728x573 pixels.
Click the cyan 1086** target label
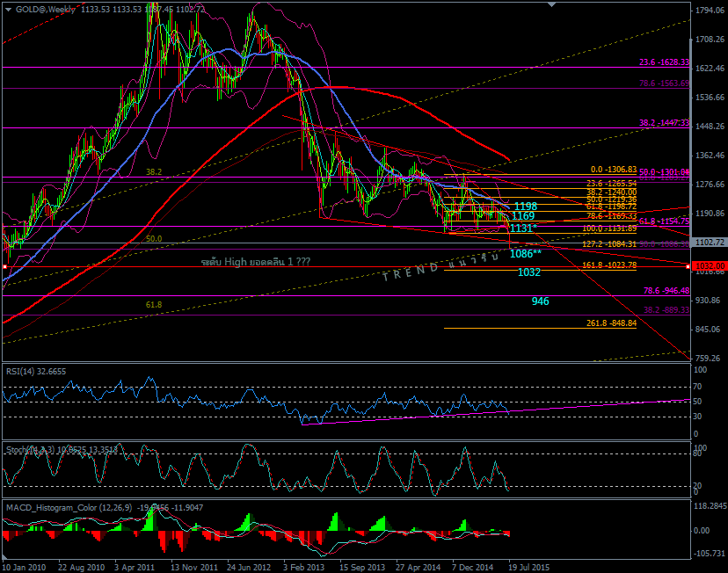click(526, 254)
